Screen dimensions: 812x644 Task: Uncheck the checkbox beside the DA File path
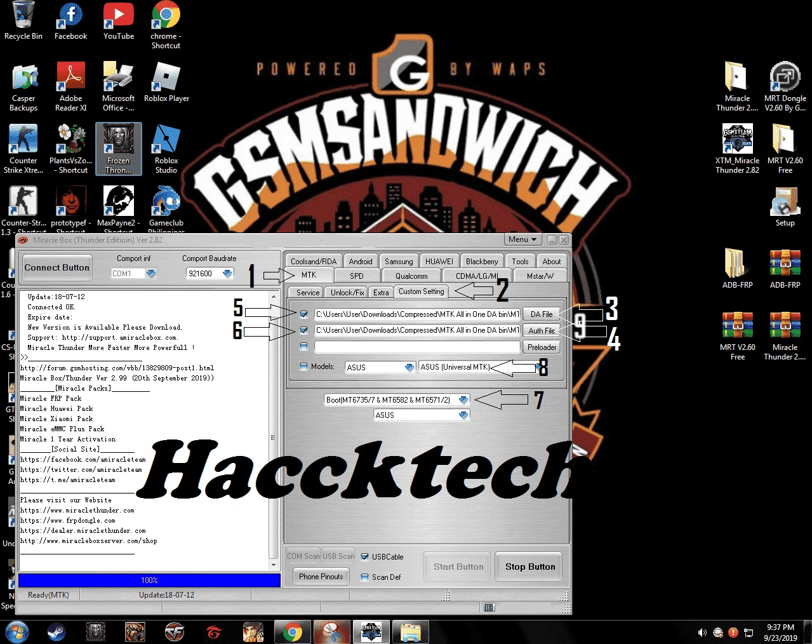tap(303, 314)
